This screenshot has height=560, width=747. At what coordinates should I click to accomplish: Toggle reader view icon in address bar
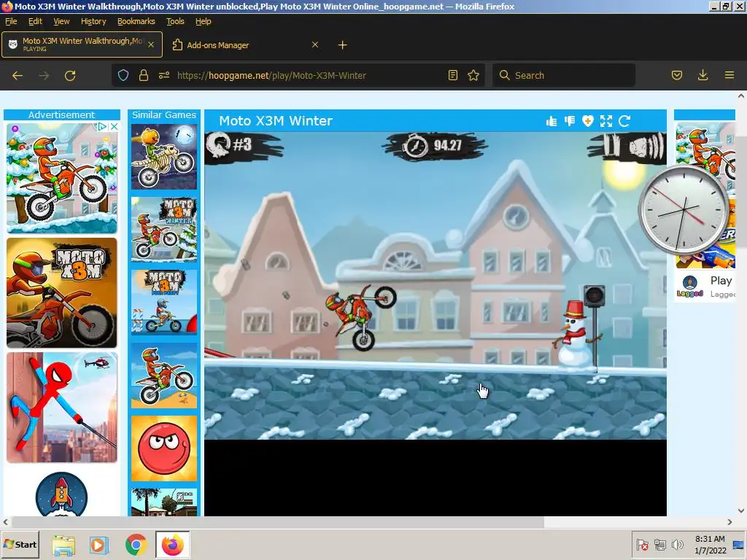(x=453, y=75)
